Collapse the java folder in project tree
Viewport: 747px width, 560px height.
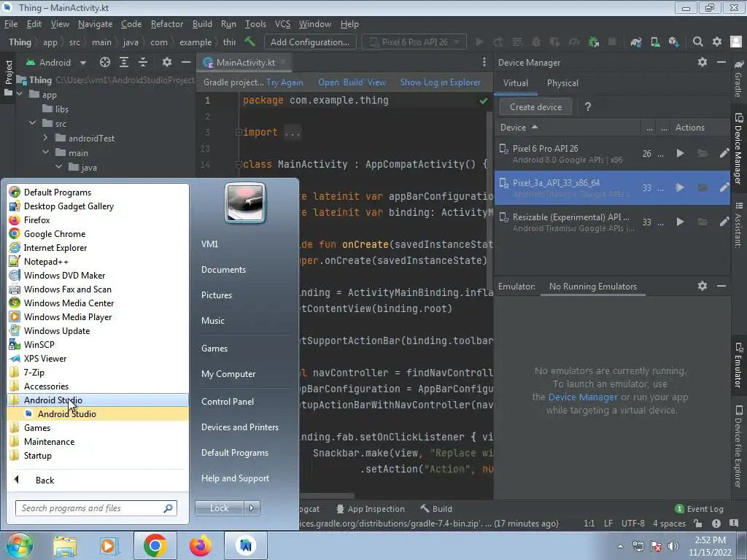(58, 167)
